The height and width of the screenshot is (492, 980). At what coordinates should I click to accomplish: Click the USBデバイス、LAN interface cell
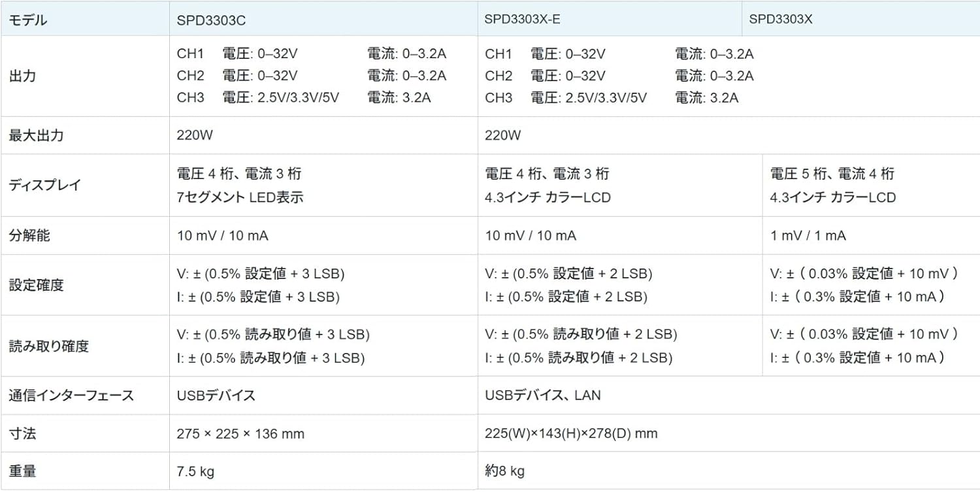(542, 395)
